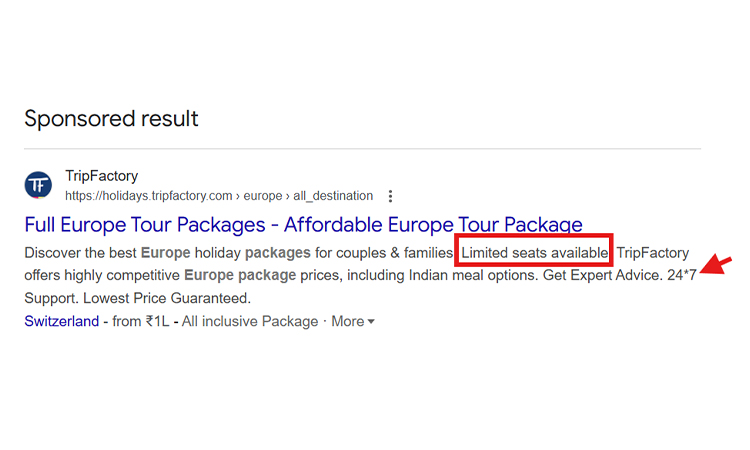Image resolution: width=750 pixels, height=450 pixels.
Task: Click the red-boxed Limited seats available text
Action: (x=534, y=252)
